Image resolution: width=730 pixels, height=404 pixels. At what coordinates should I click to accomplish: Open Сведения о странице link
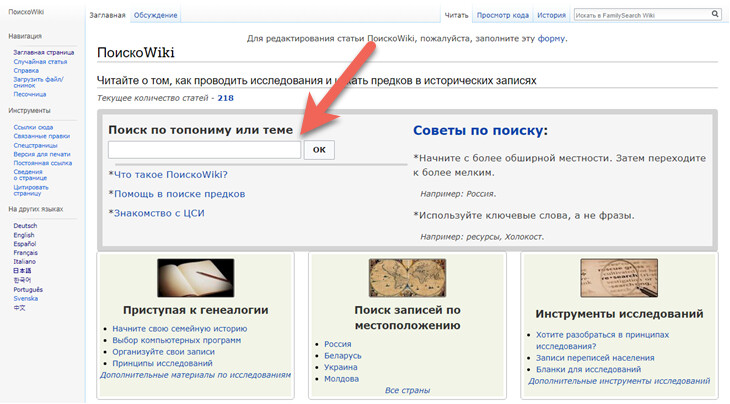[30, 175]
